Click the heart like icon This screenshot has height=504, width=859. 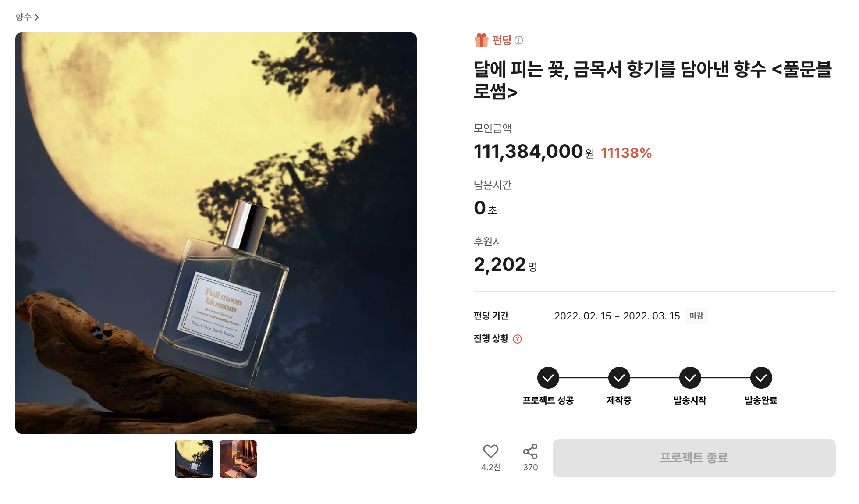(490, 451)
